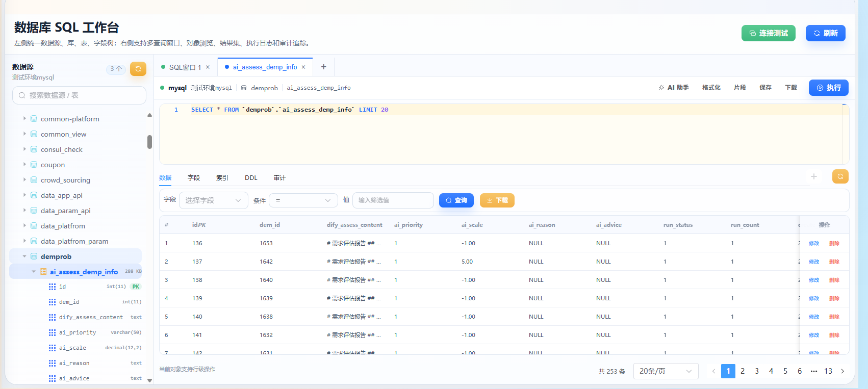
Task: Switch to the SQL窗口 1 tab
Action: pyautogui.click(x=184, y=67)
